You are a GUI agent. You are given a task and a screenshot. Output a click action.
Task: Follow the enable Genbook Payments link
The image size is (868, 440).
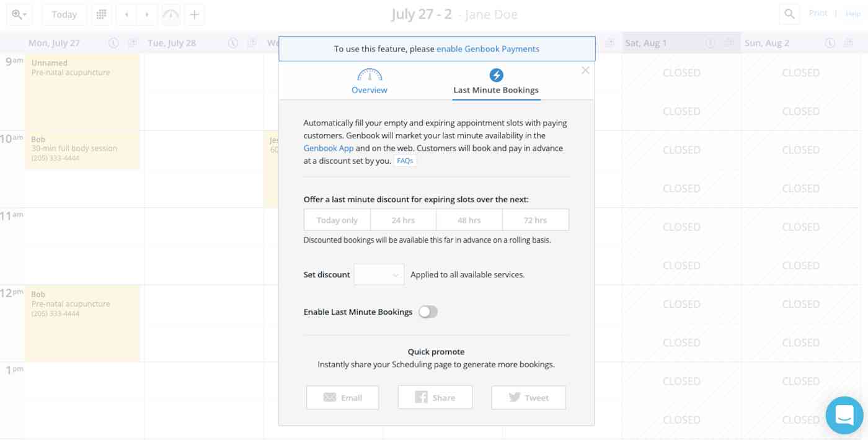pyautogui.click(x=488, y=49)
